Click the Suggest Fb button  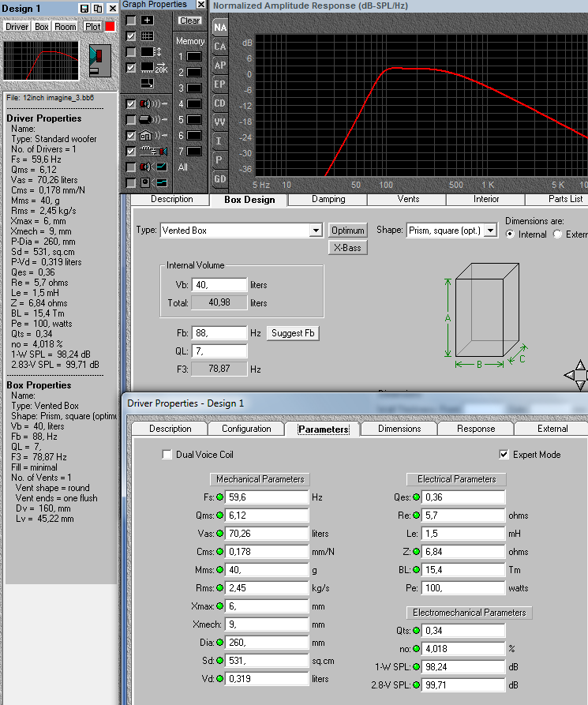coord(293,333)
